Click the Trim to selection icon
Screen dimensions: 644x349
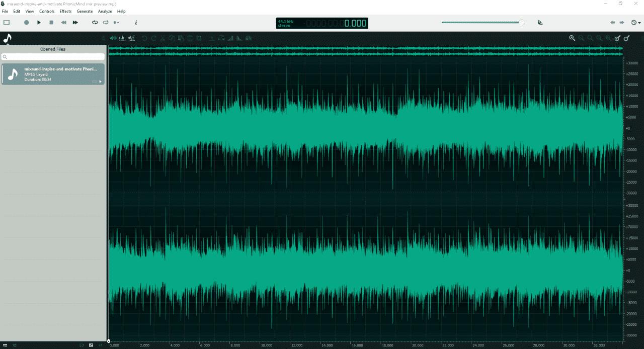coord(200,38)
